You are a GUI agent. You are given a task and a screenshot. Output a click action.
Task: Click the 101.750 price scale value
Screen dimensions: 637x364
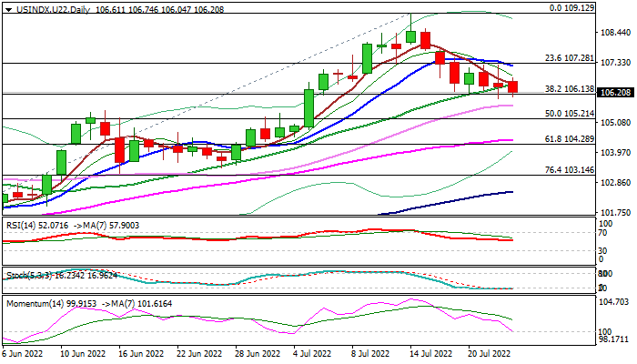(x=615, y=212)
